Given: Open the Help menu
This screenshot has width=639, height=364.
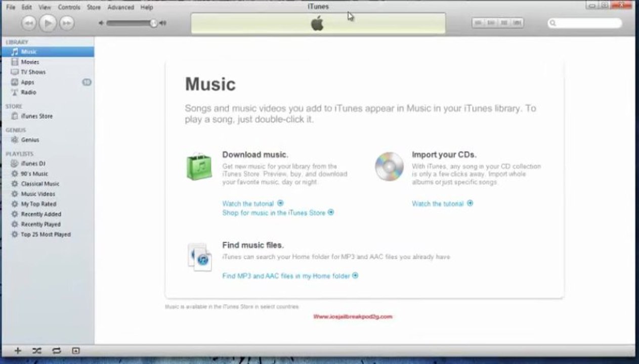Looking at the screenshot, I should pyautogui.click(x=147, y=7).
